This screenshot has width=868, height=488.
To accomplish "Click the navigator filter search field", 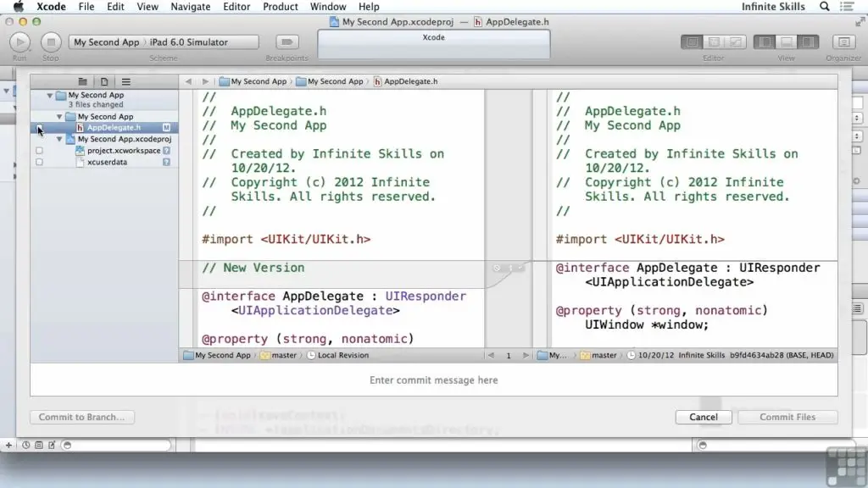I will point(116,445).
